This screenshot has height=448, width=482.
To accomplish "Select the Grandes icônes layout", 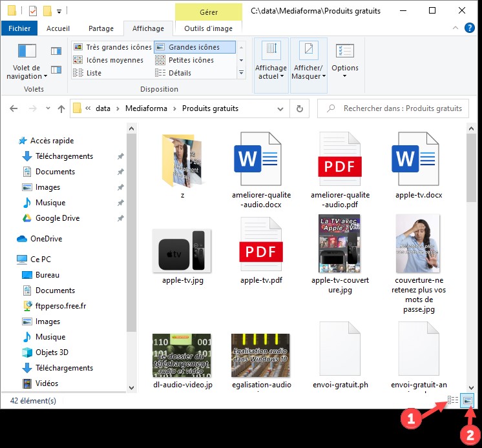I will pyautogui.click(x=194, y=47).
